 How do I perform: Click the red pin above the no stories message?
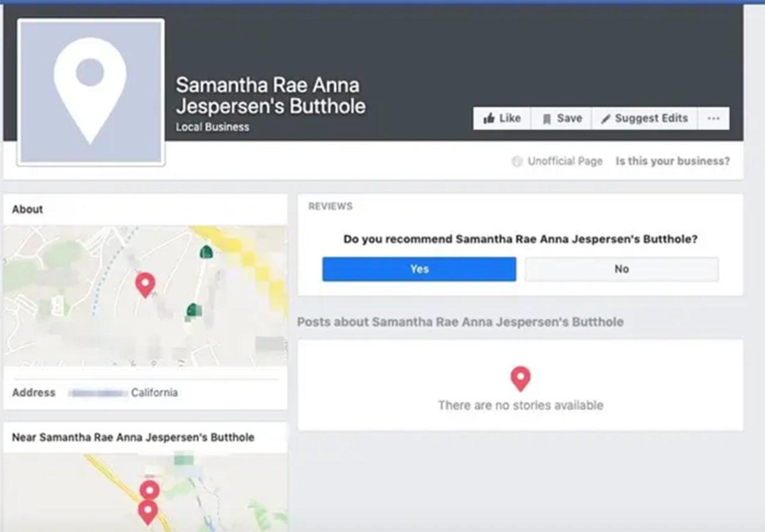tap(521, 378)
